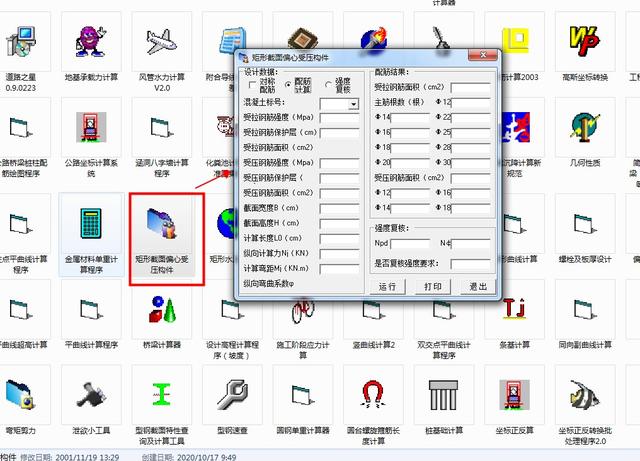Click the 运行 button
Image resolution: width=640 pixels, height=461 pixels.
387,286
